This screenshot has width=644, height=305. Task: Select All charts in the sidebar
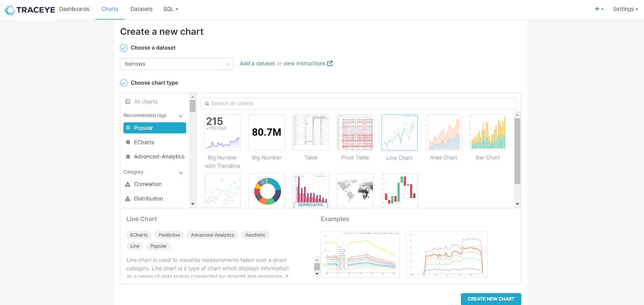coord(146,102)
